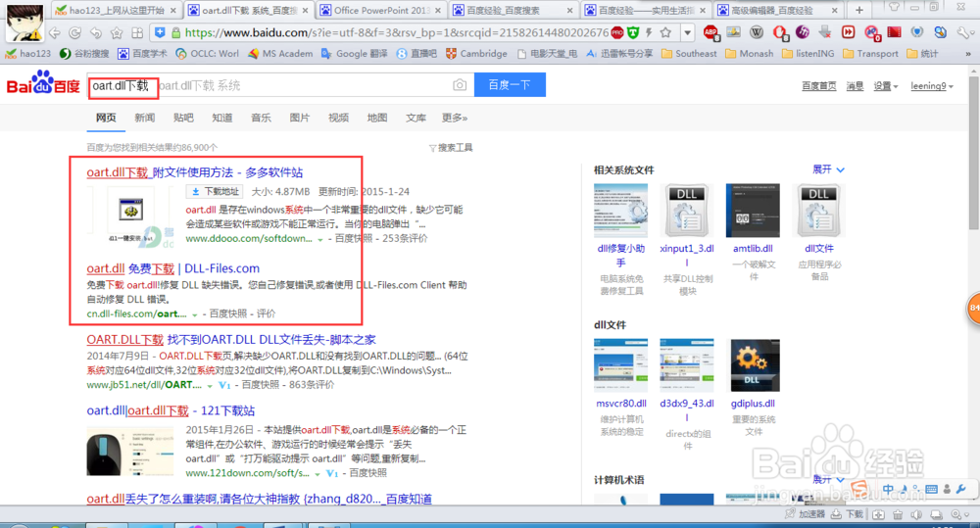The width and height of the screenshot is (980, 528).
Task: Go to 百度首页 link
Action: (x=818, y=86)
